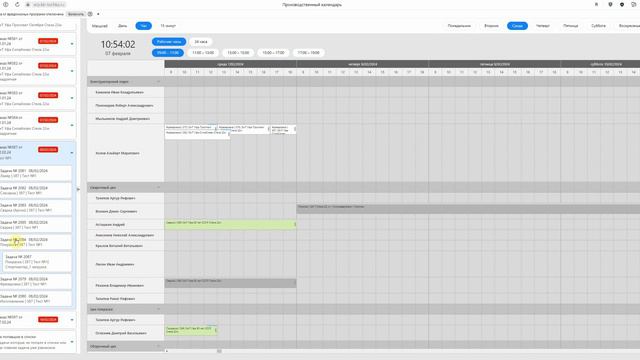Select nested task card Задача № 2087
Screen dimensions: 640x360
pos(37,262)
